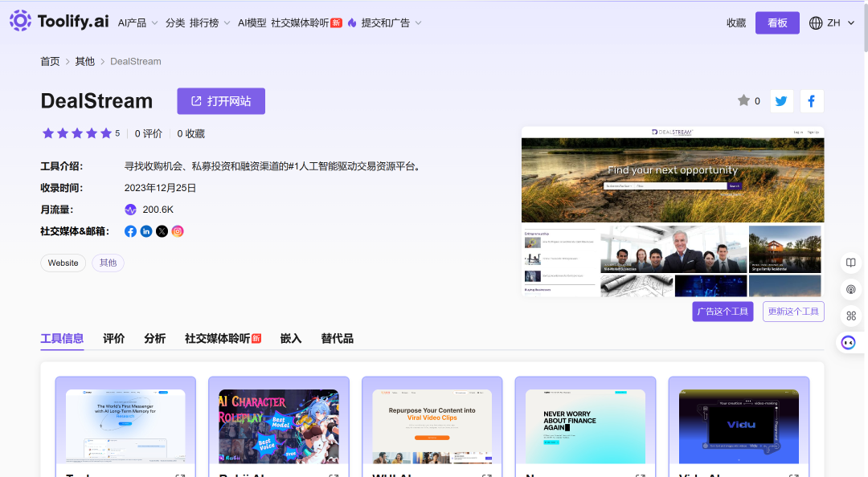The height and width of the screenshot is (477, 868).
Task: Open the Instagram social media icon
Action: point(177,231)
